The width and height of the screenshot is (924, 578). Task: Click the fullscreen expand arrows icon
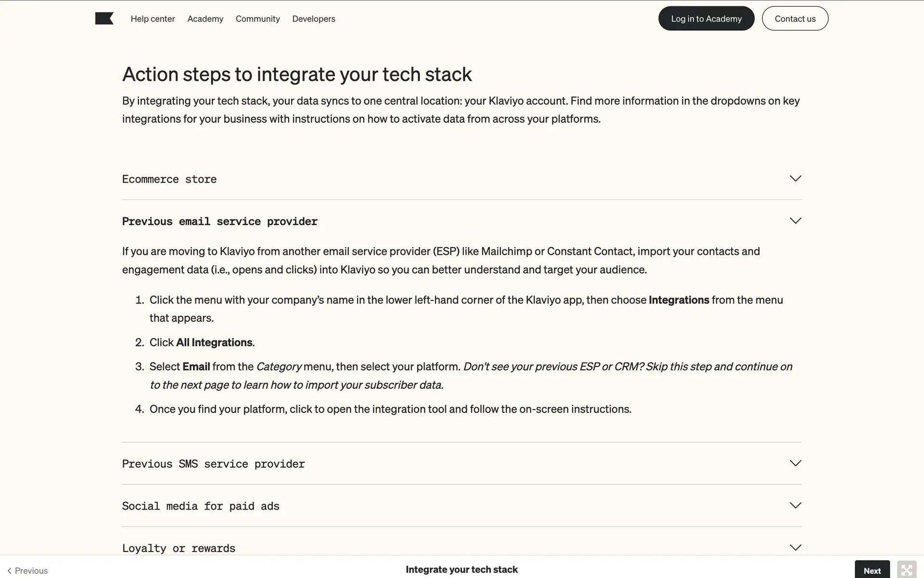906,570
